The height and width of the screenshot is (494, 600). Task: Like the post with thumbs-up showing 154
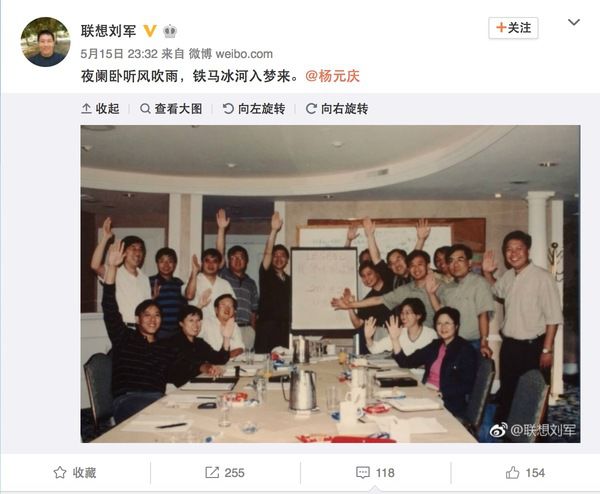click(525, 473)
